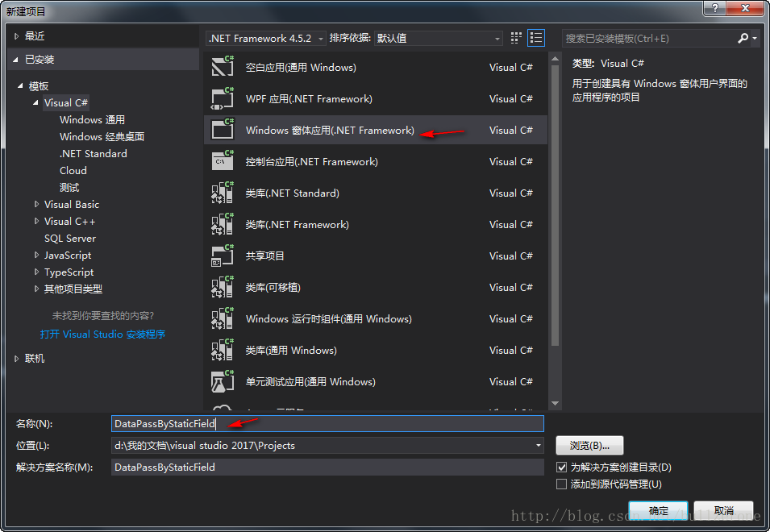The image size is (770, 532).
Task: Select WPF 应用(.NET Framework) template name
Action: pos(309,98)
